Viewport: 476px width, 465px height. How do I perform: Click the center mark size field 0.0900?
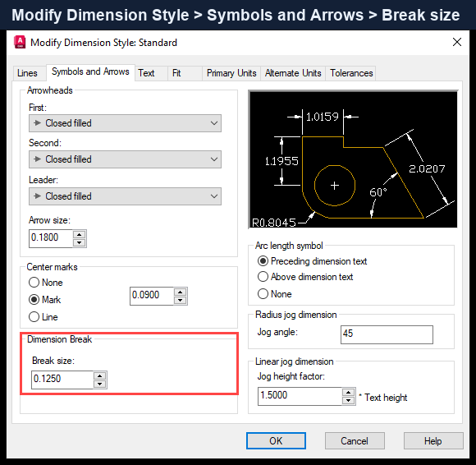point(152,296)
